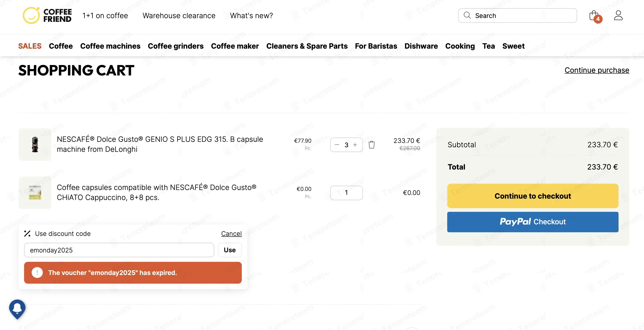Open the user account profile icon

(x=618, y=15)
